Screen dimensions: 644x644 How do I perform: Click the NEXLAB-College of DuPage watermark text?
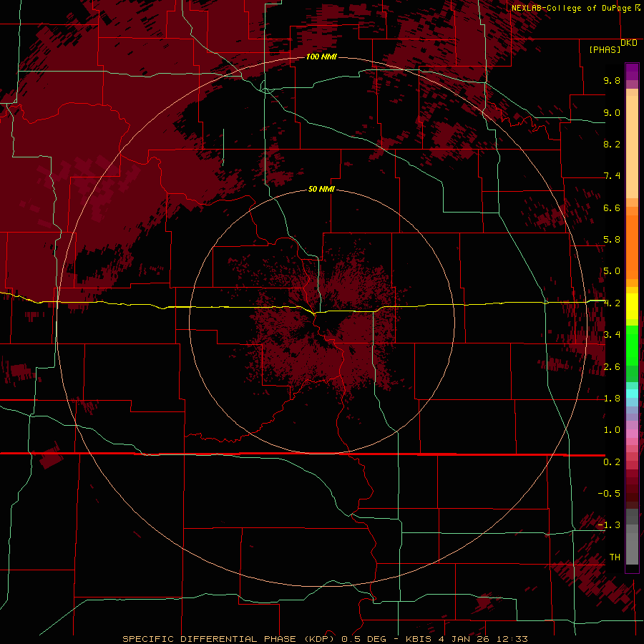pos(572,8)
